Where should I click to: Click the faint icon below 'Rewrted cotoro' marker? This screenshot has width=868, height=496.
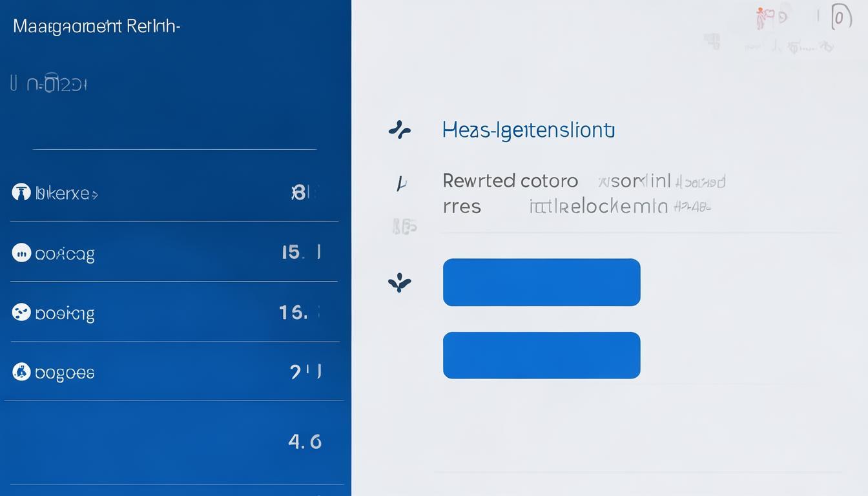click(x=405, y=226)
